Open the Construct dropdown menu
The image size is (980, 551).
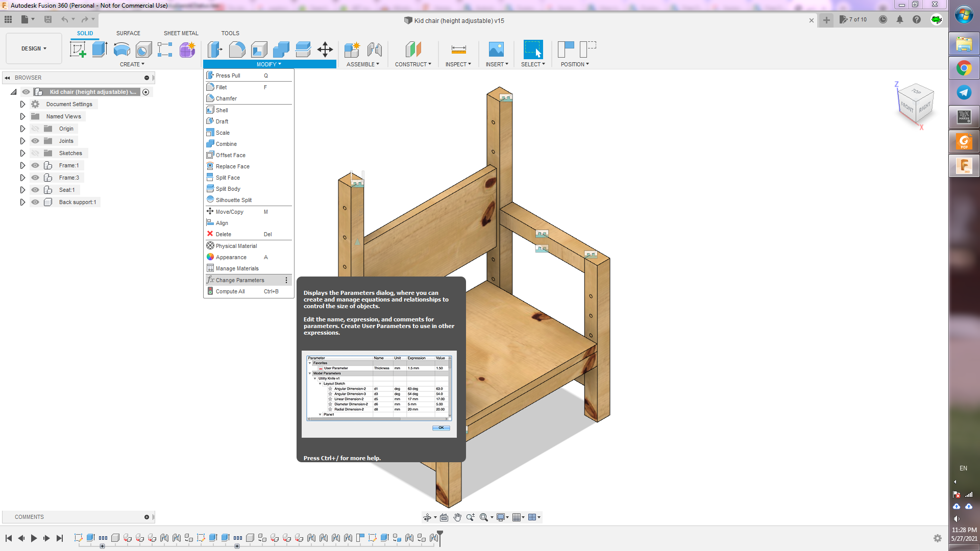tap(413, 64)
